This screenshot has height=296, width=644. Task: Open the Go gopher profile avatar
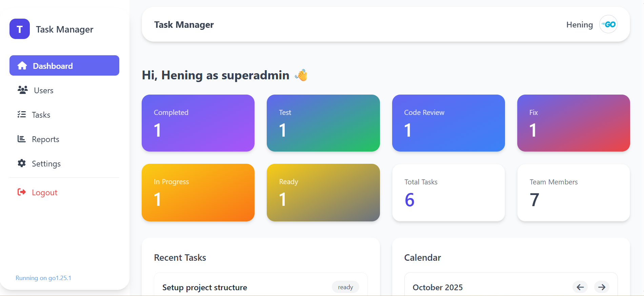(608, 24)
